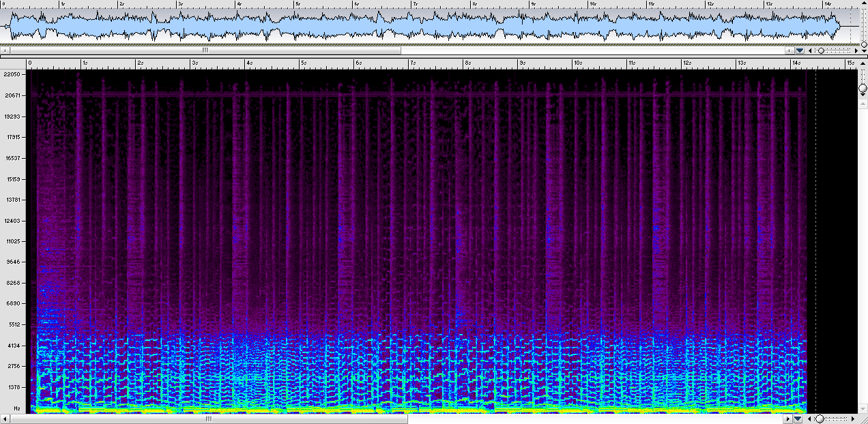The width and height of the screenshot is (868, 424).
Task: Click the 11025 frequency axis label
Action: click(x=12, y=241)
